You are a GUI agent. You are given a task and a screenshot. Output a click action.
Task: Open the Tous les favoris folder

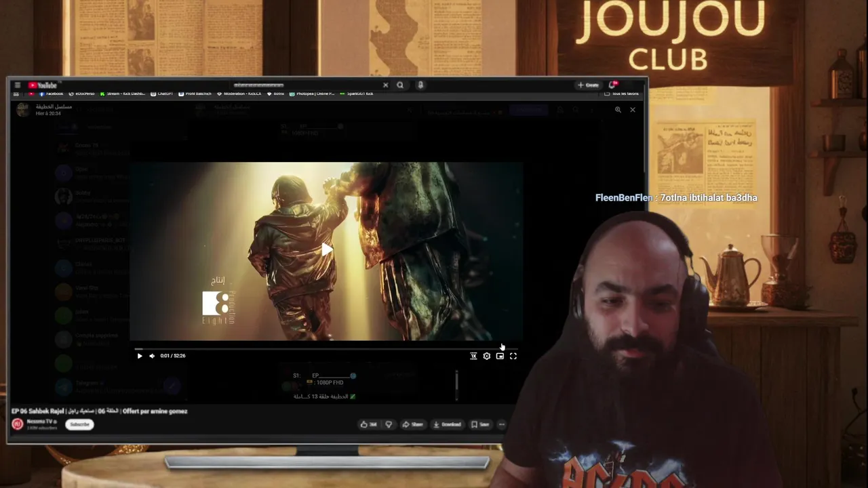(622, 94)
